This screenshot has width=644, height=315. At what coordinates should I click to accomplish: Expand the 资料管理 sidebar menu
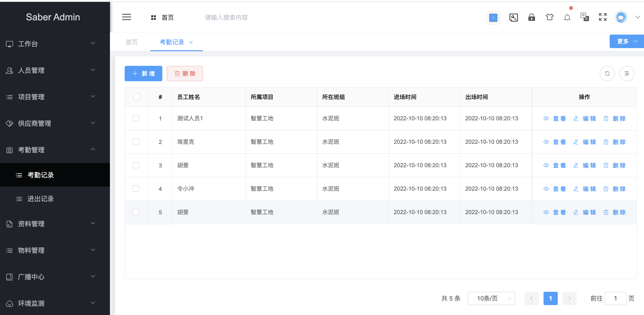tap(55, 224)
